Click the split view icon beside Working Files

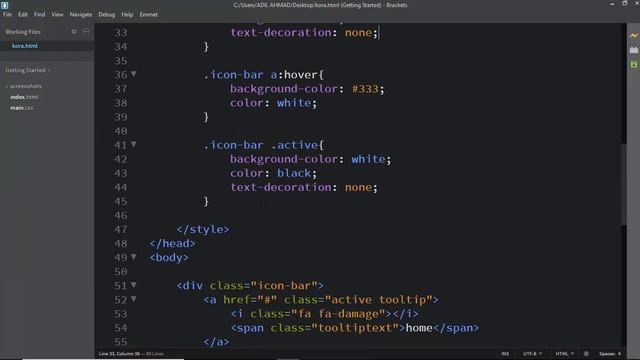tap(86, 31)
